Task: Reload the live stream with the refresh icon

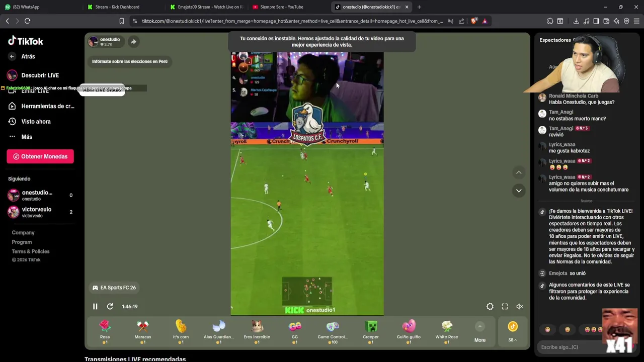Action: [x=110, y=306]
